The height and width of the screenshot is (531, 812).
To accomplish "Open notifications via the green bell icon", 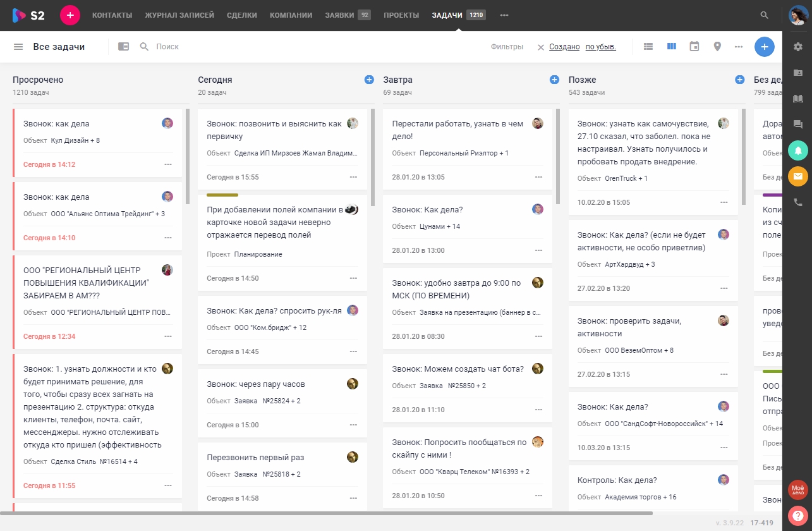I will click(x=797, y=151).
